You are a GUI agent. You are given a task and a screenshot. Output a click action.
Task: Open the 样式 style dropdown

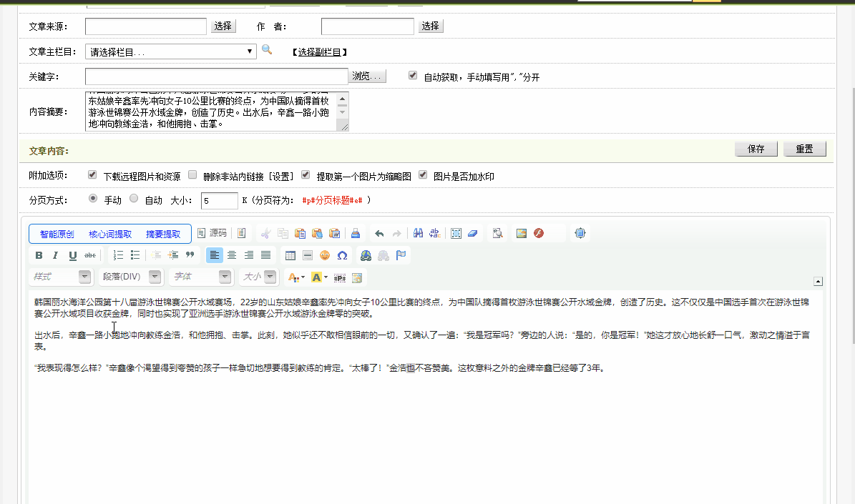(60, 277)
